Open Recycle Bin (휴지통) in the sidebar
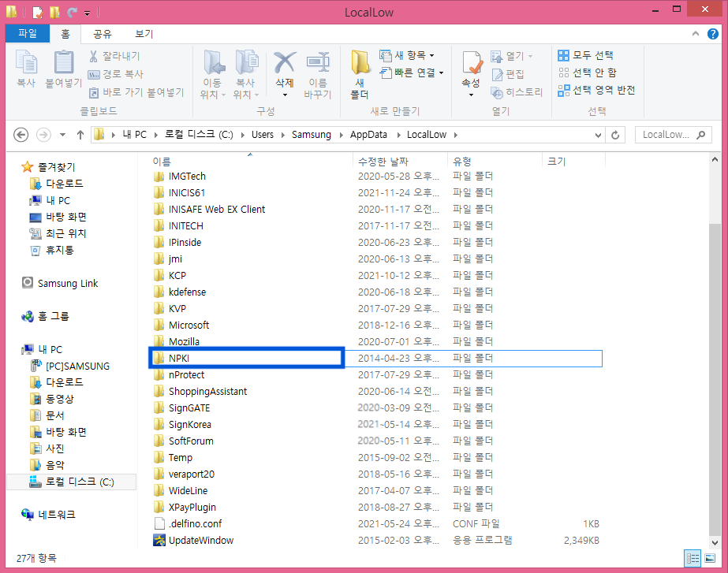The height and width of the screenshot is (573, 728). click(x=52, y=250)
